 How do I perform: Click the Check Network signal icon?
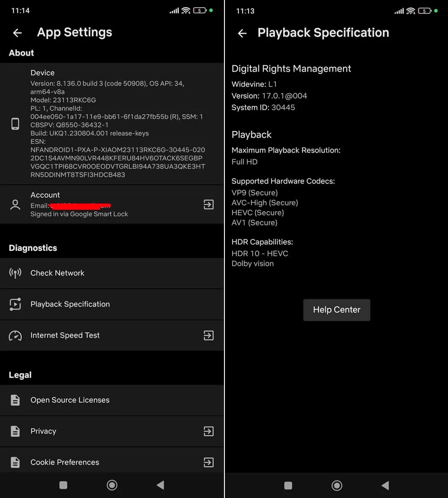click(15, 273)
